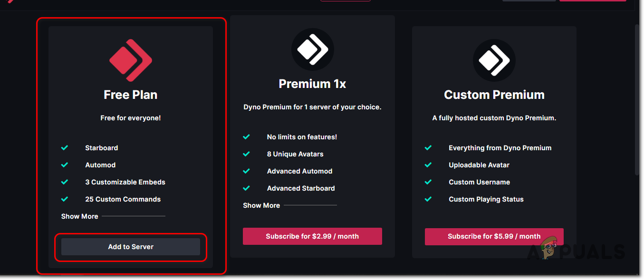Click Subscribe for $2.99 / month
This screenshot has width=644, height=280.
[x=312, y=236]
